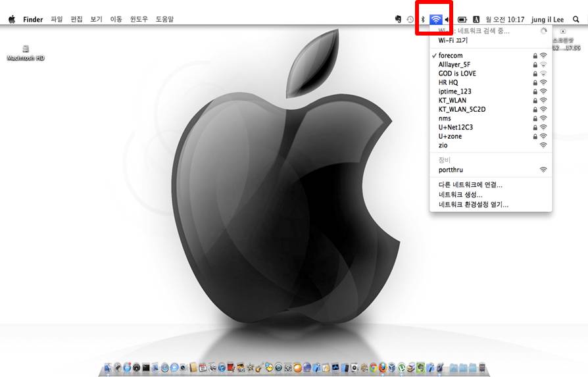Open the jung il Lee user menu
Screen dimensions: 588x377
(x=547, y=20)
